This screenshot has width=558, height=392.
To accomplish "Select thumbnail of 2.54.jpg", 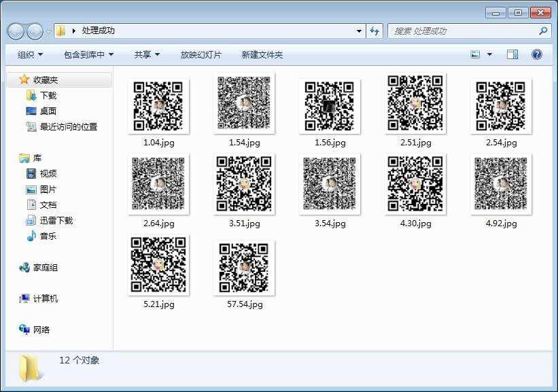I will 501,106.
